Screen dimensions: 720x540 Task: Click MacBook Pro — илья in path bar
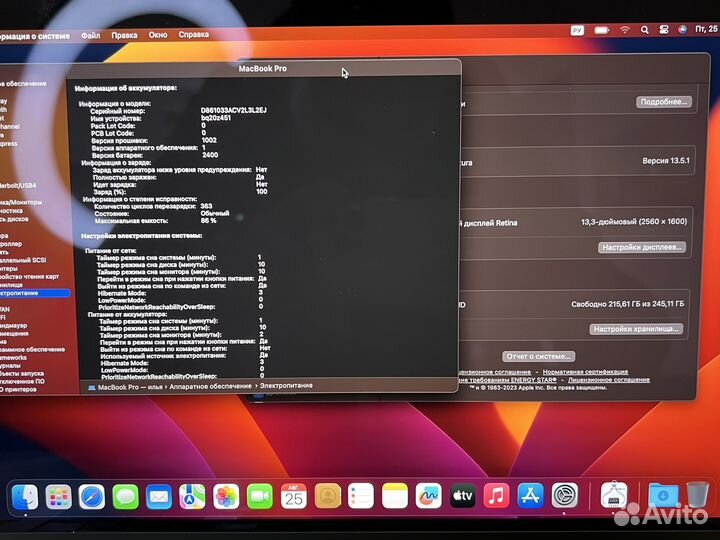125,387
